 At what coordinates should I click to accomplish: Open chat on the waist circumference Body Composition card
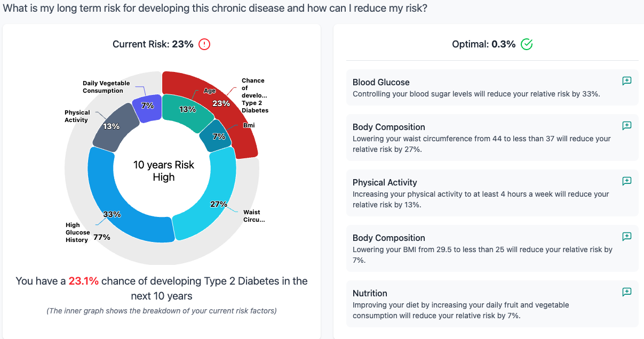[626, 125]
